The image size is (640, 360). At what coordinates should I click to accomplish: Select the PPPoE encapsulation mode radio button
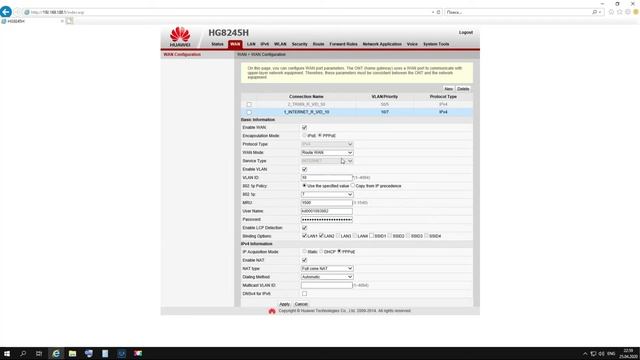[x=320, y=135]
